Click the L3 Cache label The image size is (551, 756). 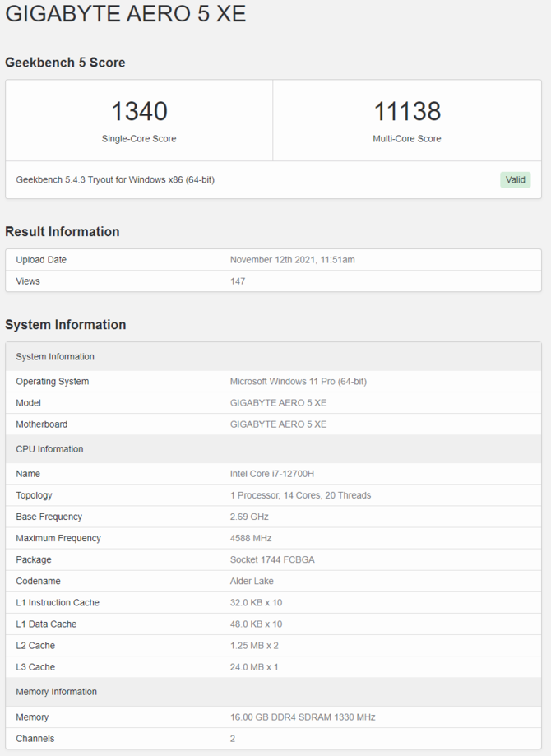click(x=35, y=667)
